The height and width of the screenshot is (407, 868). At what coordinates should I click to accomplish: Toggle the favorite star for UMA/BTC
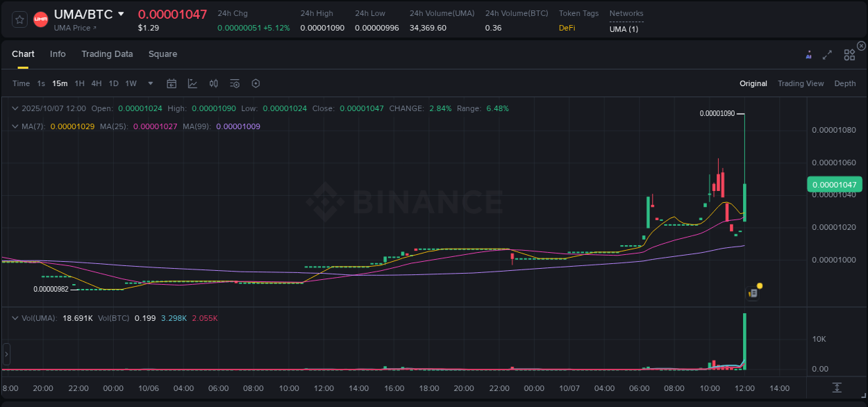(x=19, y=19)
